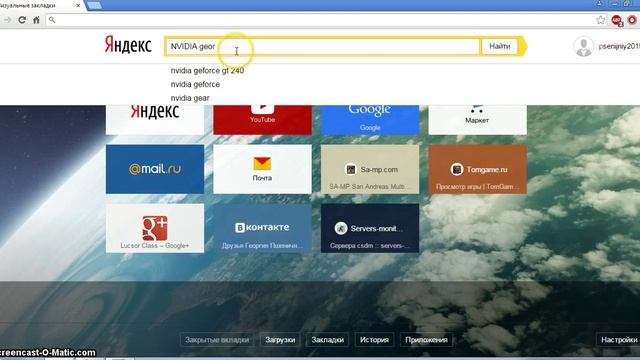
Task: Open the Закладки bookmarks button
Action: [327, 340]
